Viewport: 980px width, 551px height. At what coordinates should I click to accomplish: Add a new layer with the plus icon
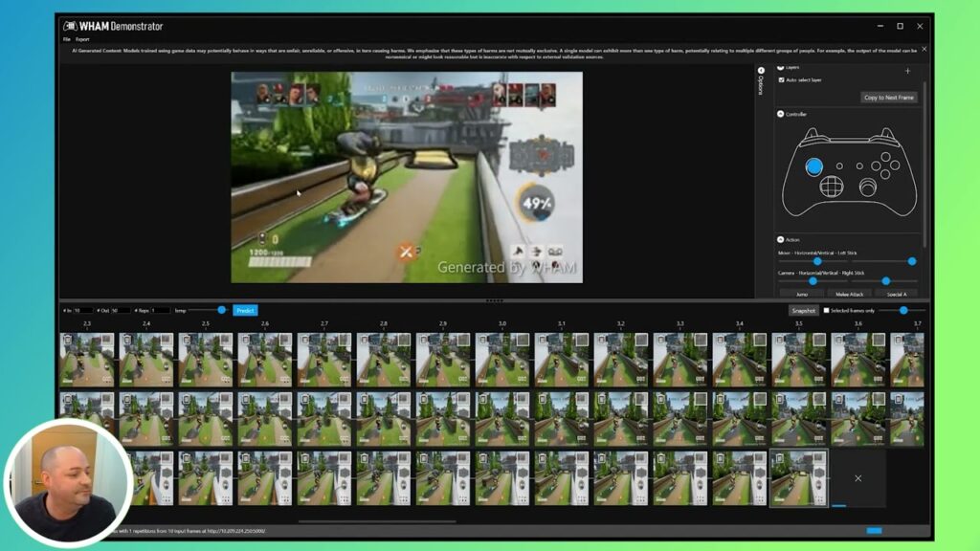coord(907,71)
